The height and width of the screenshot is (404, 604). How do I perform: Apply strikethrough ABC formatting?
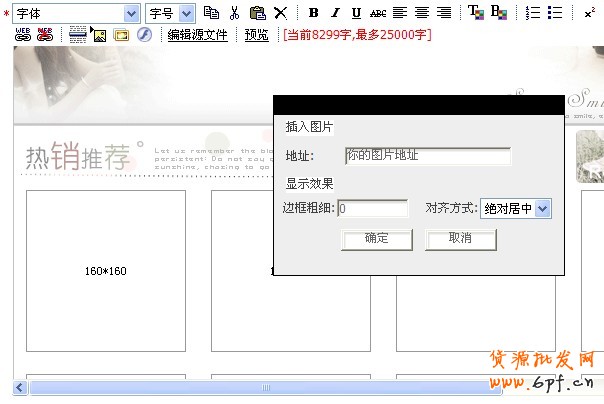377,13
